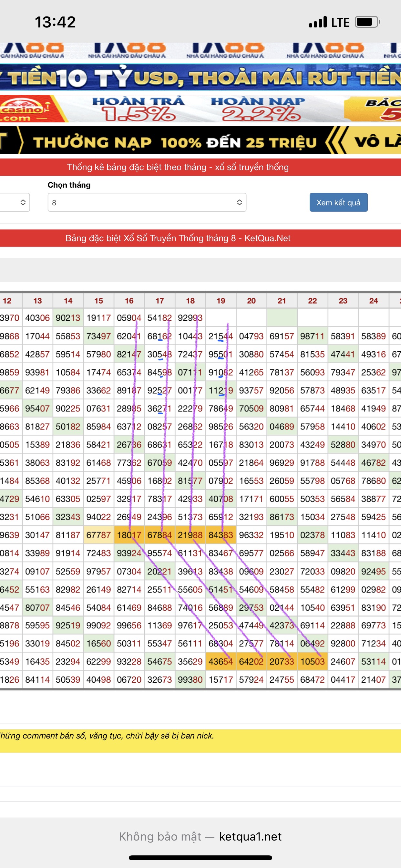Tap the cell showing 67787

pos(98,535)
